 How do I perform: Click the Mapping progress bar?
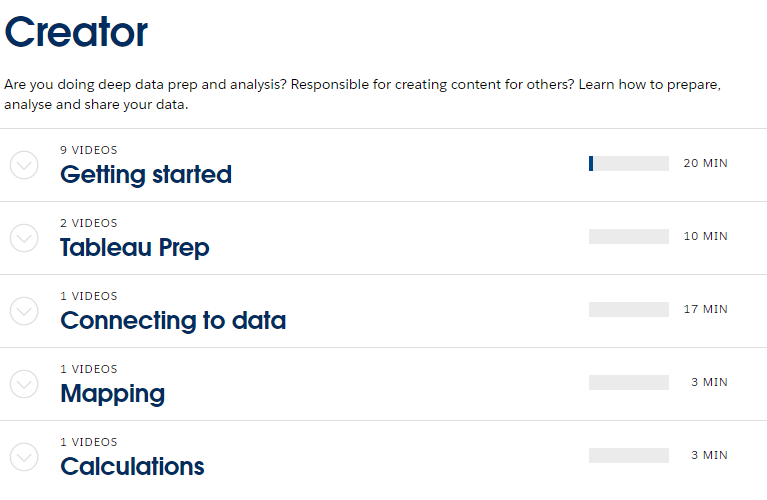[x=629, y=383]
